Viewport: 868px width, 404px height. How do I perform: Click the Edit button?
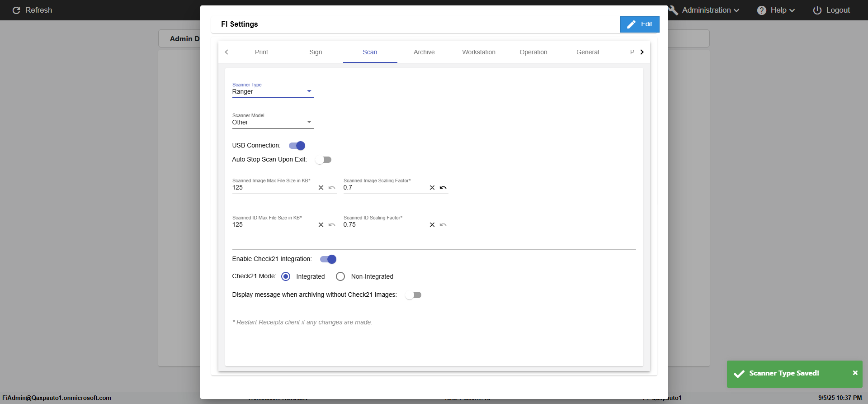(640, 24)
